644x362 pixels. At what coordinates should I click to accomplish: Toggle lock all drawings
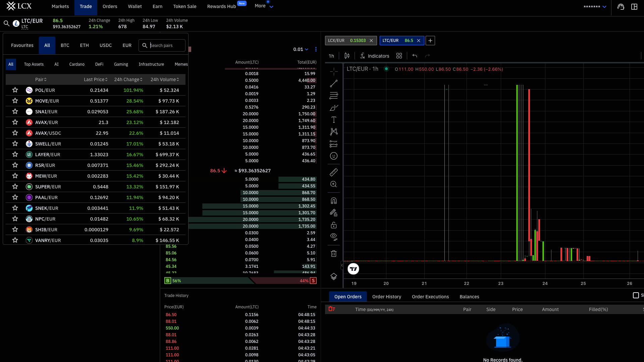point(334,225)
